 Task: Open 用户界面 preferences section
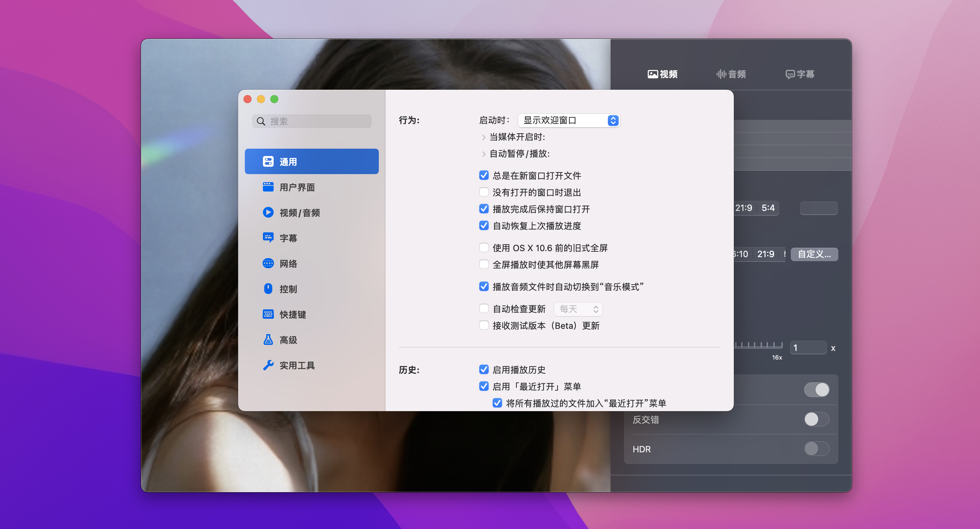coord(311,187)
